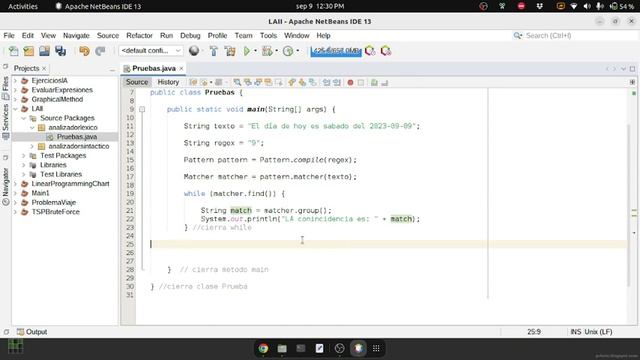Expand the EjerciciosIA project node

point(16,81)
